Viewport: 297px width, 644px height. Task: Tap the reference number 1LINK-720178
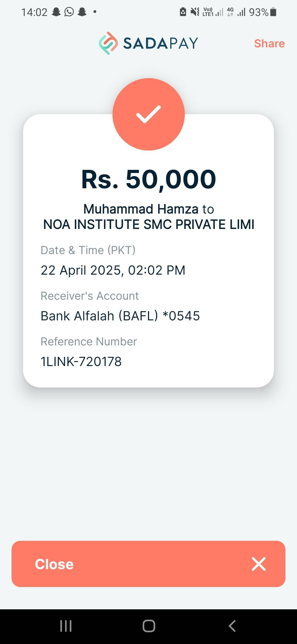pos(81,362)
